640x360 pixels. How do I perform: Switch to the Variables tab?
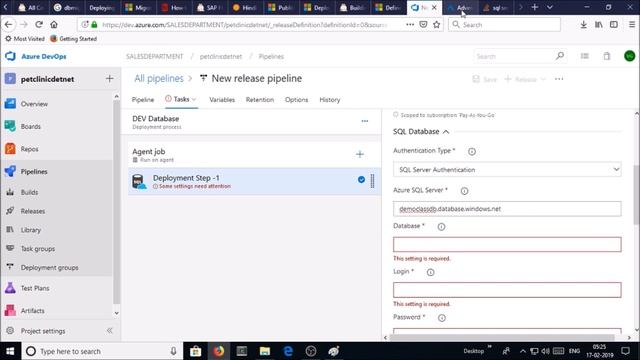pyautogui.click(x=222, y=100)
